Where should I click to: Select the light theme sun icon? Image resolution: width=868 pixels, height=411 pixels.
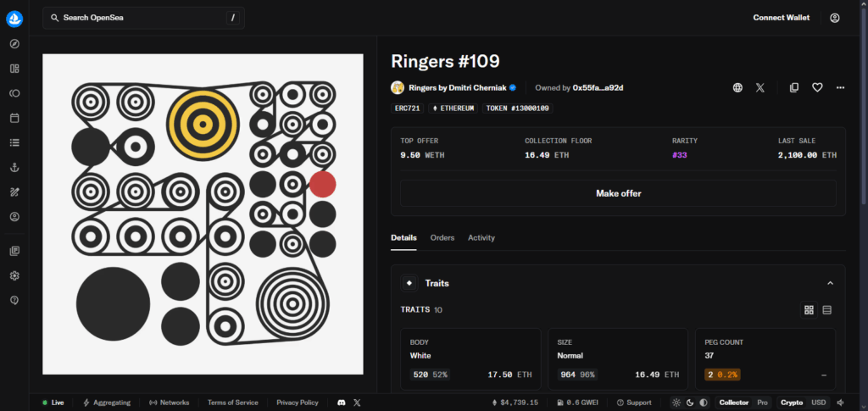pyautogui.click(x=676, y=403)
